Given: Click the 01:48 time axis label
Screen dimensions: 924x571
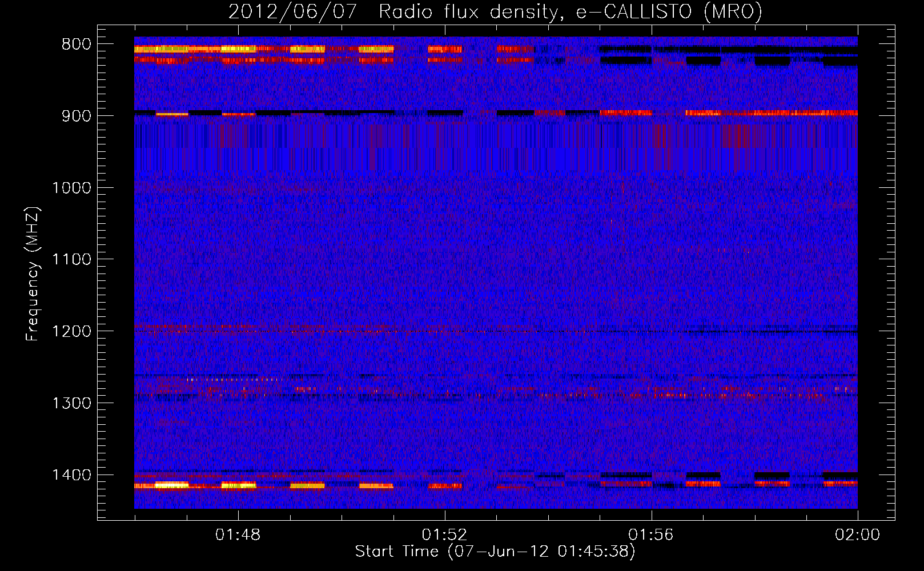Looking at the screenshot, I should [238, 535].
